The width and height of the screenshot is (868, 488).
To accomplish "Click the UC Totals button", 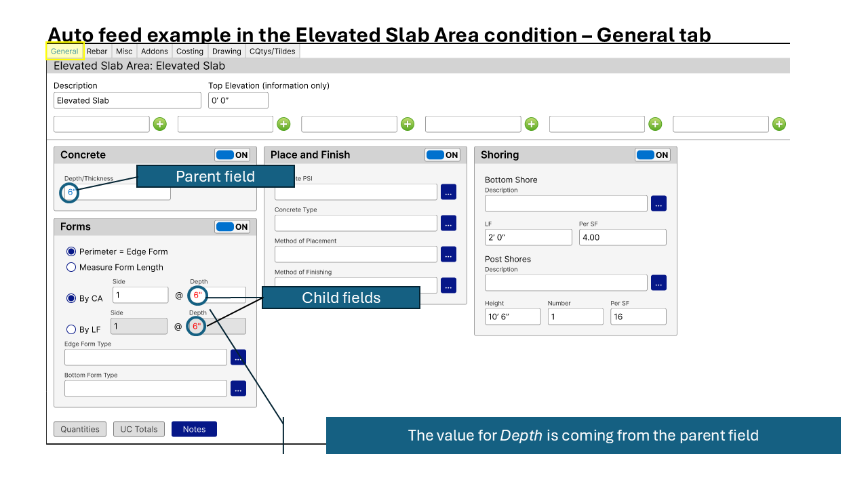I will (139, 429).
